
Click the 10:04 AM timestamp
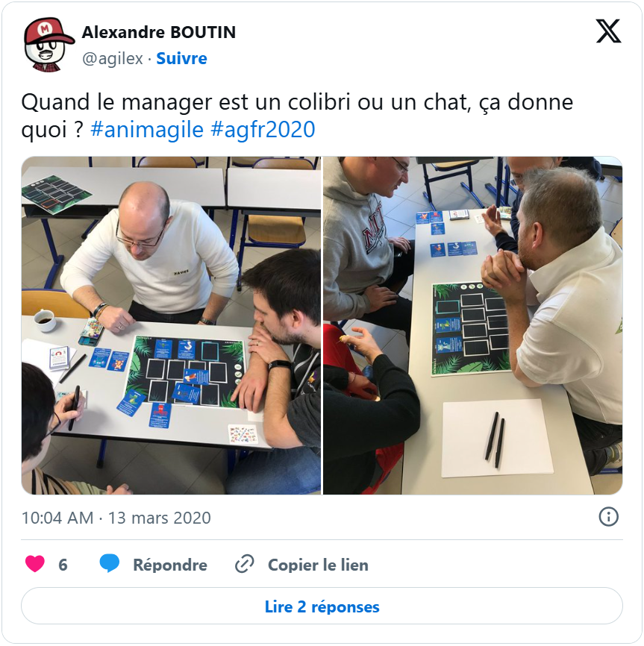(x=57, y=518)
